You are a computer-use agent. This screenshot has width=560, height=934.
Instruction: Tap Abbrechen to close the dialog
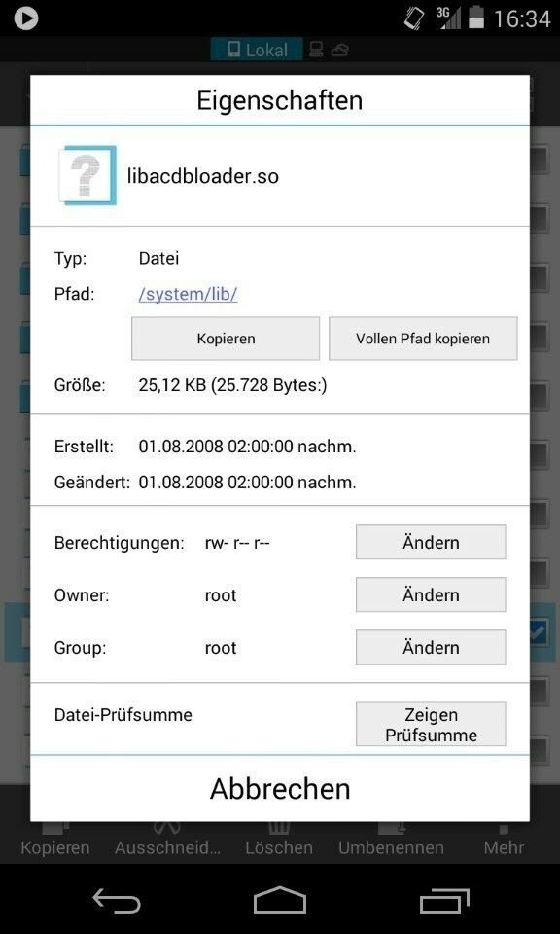click(280, 789)
